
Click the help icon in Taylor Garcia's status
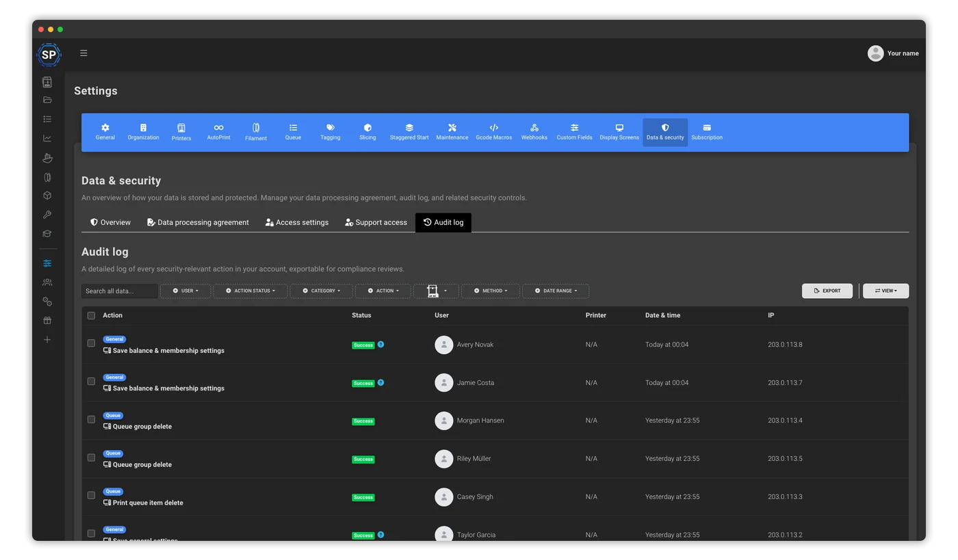(380, 535)
